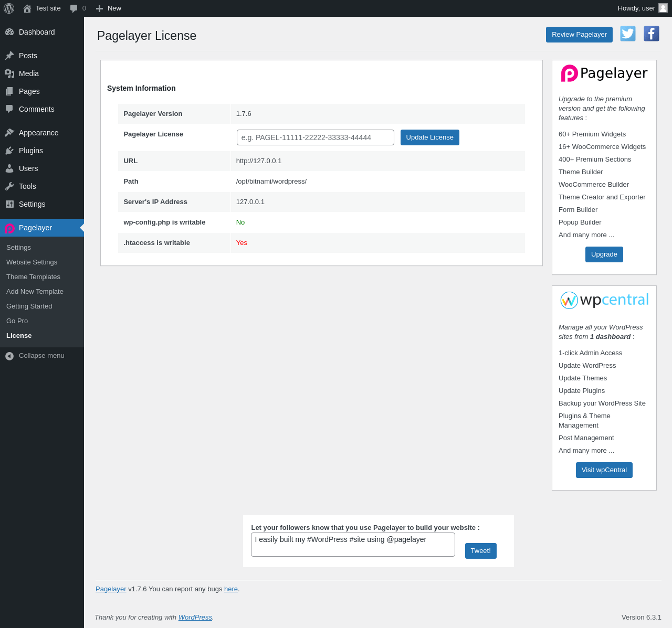Click the Pages icon in sidebar
672x628 pixels.
9,91
